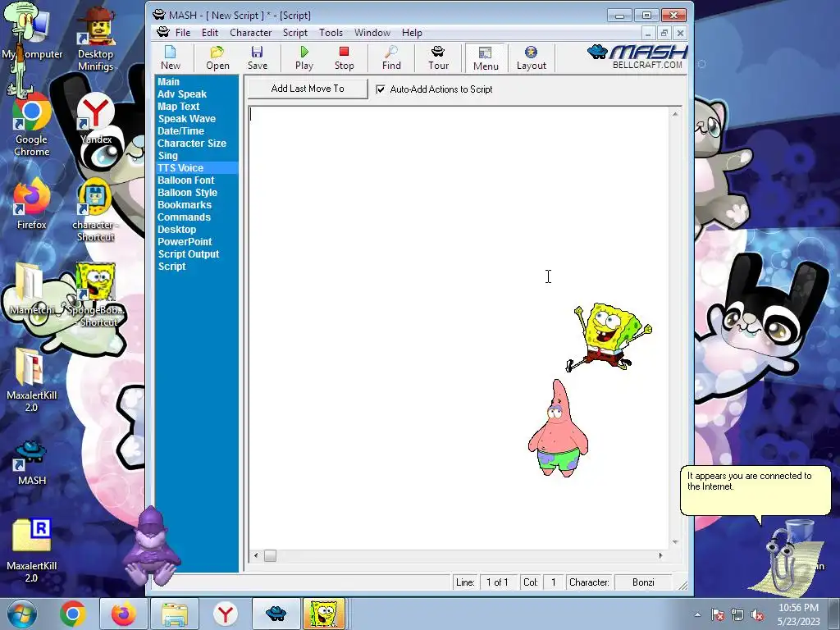This screenshot has height=630, width=840.
Task: Open Balloon Font in the sidebar
Action: [x=186, y=180]
